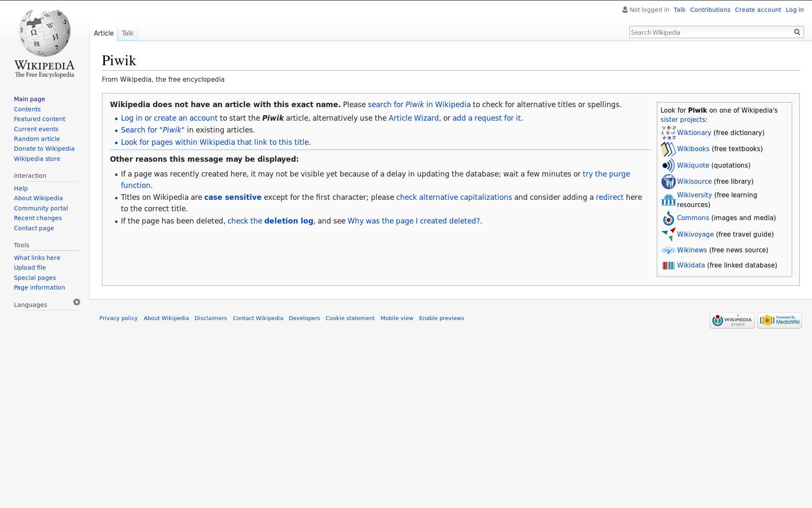Click 'Log in or create an account' link
The image size is (812, 508).
tap(169, 118)
